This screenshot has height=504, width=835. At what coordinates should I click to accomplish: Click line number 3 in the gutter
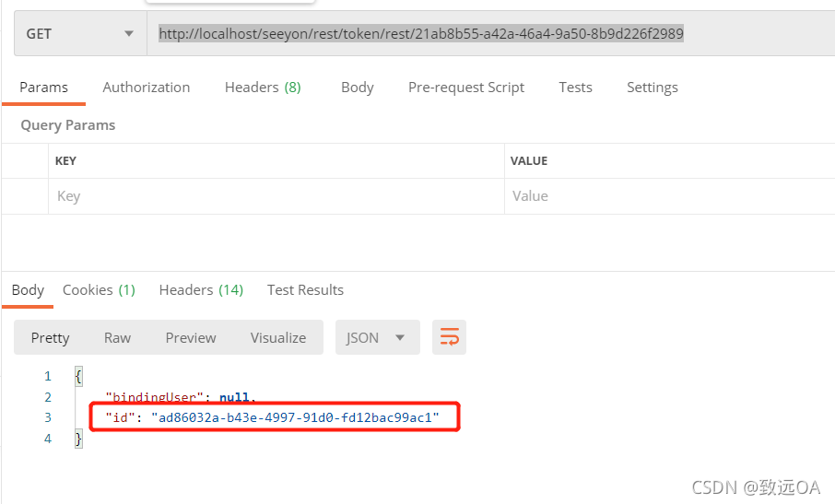[48, 417]
